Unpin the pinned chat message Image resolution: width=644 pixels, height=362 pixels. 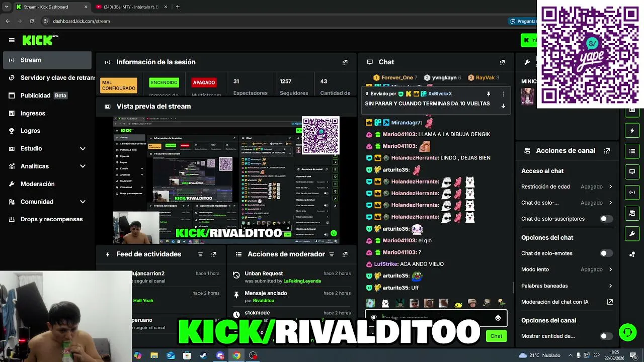(488, 94)
